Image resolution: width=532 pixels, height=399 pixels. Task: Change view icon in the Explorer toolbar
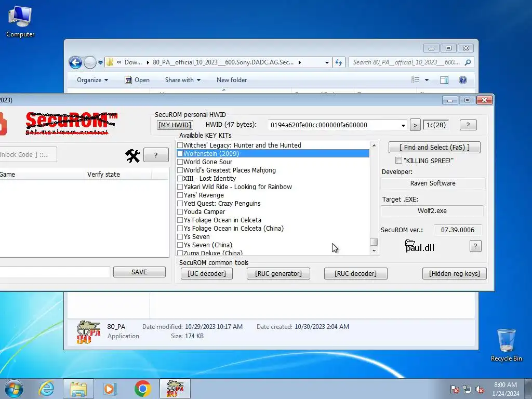tap(416, 79)
